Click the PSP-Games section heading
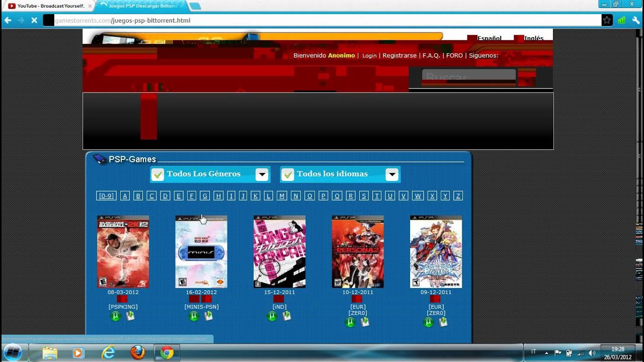 click(132, 159)
